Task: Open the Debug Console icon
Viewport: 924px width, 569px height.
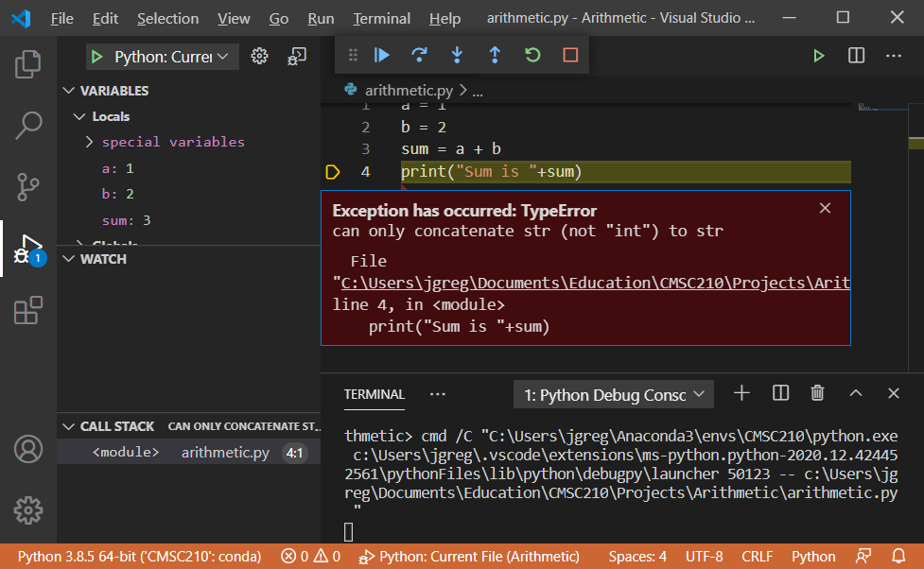Action: [296, 56]
